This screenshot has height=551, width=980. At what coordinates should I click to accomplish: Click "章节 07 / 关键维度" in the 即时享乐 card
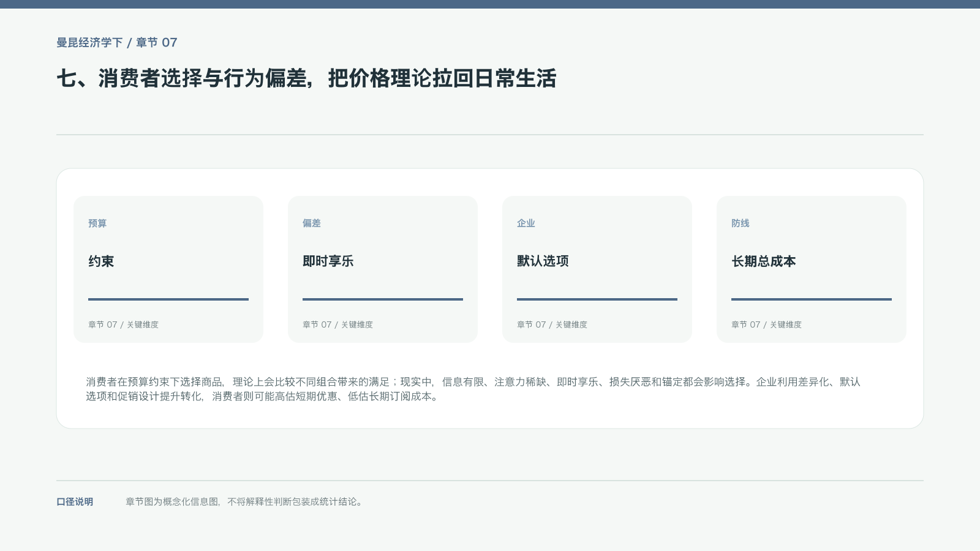tap(337, 324)
